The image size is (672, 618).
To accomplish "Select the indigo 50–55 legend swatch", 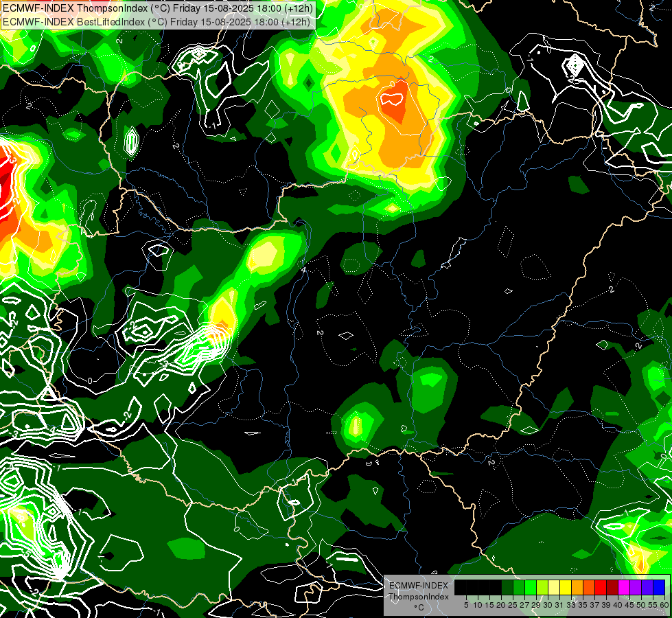I will (x=647, y=587).
